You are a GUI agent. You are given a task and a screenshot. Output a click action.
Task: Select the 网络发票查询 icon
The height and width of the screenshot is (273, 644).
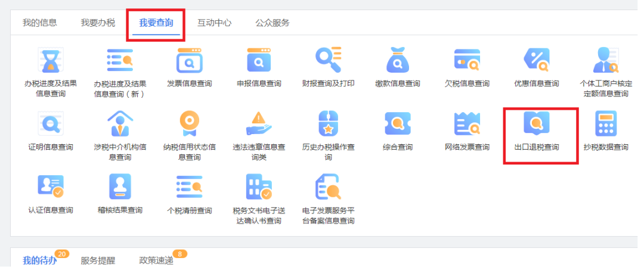point(467,124)
